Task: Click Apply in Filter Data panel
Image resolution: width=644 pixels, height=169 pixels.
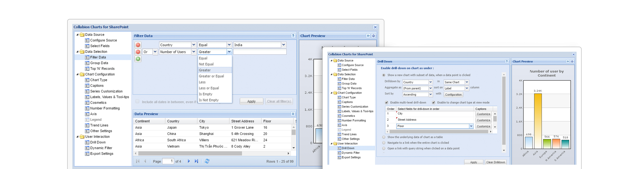Action: click(x=251, y=101)
